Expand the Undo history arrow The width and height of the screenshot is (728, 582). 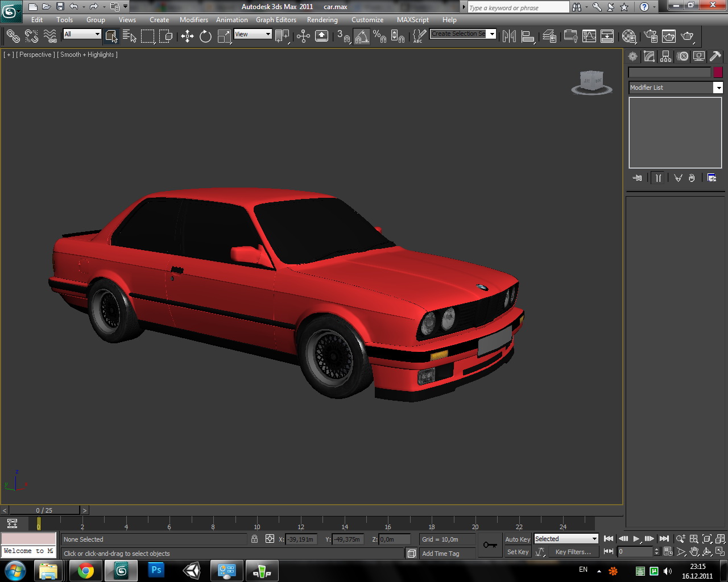coord(83,7)
